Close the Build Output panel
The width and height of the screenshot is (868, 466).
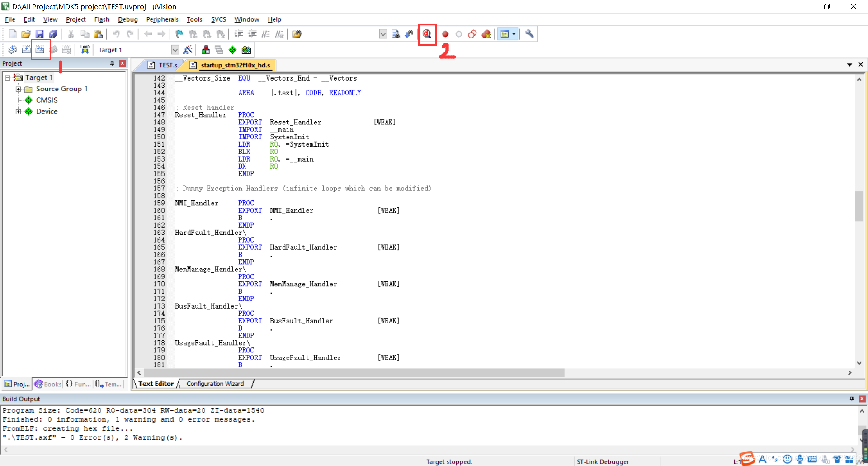(862, 399)
